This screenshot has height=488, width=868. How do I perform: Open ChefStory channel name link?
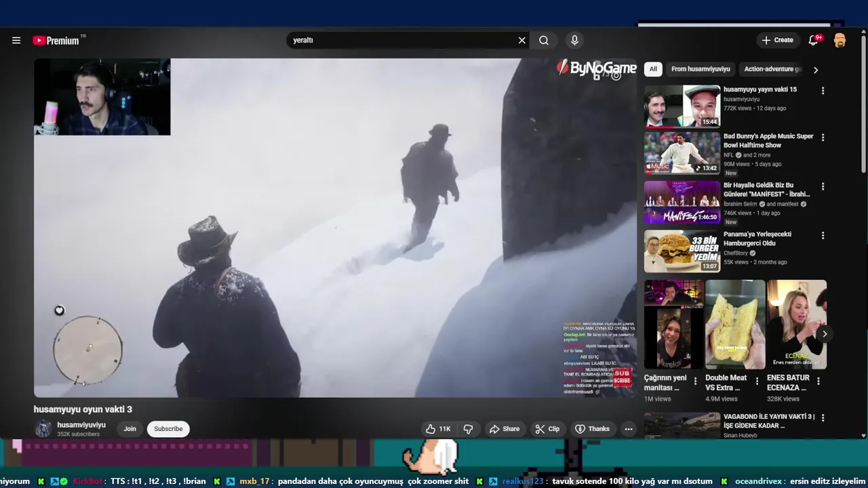[736, 253]
